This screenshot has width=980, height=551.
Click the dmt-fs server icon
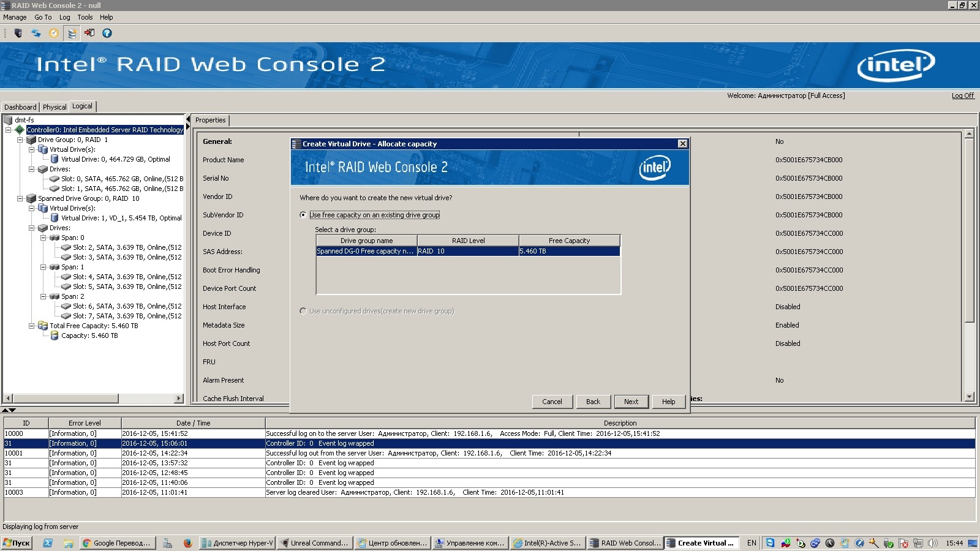9,120
